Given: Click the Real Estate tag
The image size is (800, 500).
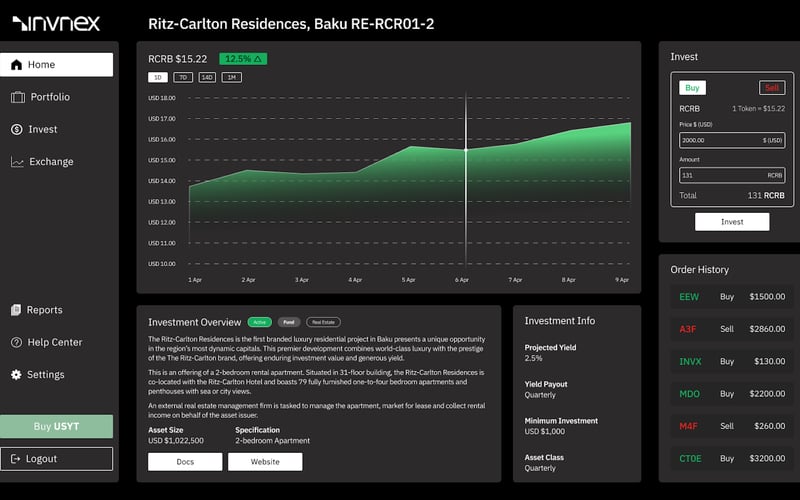Looking at the screenshot, I should click(323, 322).
